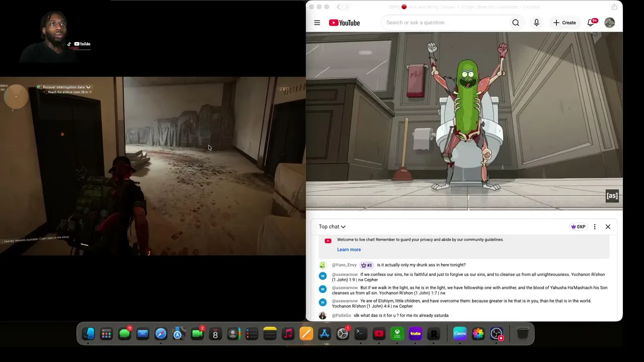Viewport: 644px width, 362px height.
Task: Click @PaXeGo's chat username
Action: pos(342,315)
